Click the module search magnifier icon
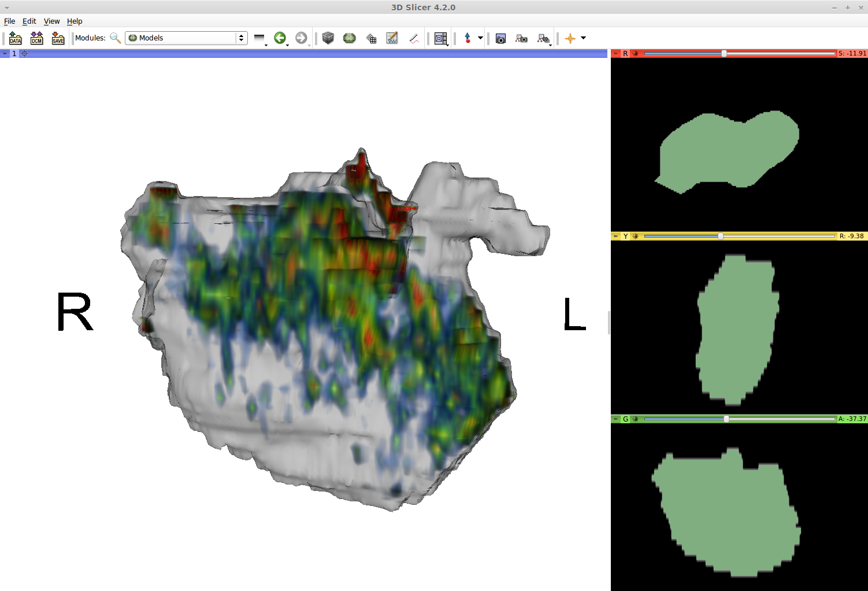This screenshot has width=868, height=591. click(115, 38)
